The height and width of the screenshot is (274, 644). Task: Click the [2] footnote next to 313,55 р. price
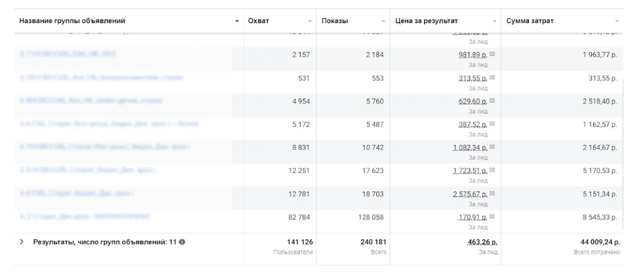tap(492, 77)
